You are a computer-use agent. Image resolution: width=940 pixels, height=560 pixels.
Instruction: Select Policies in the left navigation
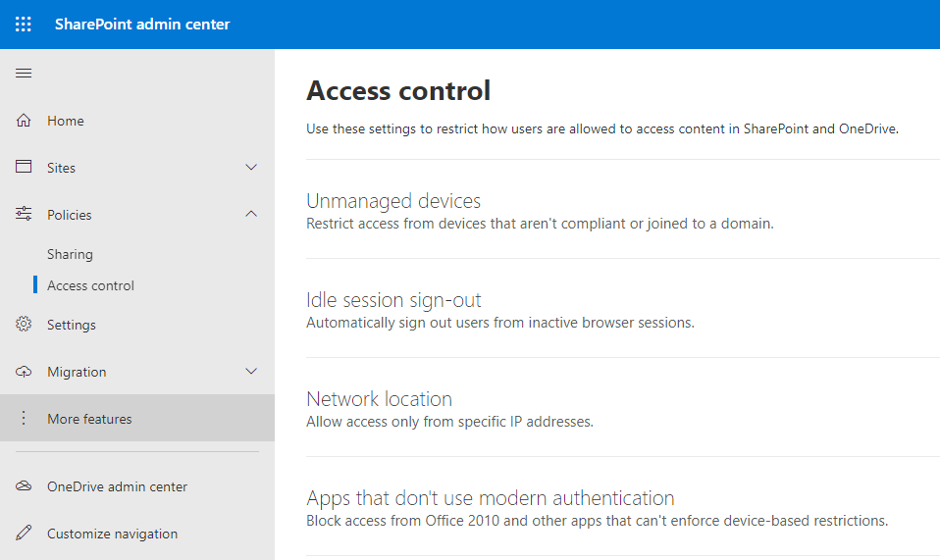tap(70, 215)
